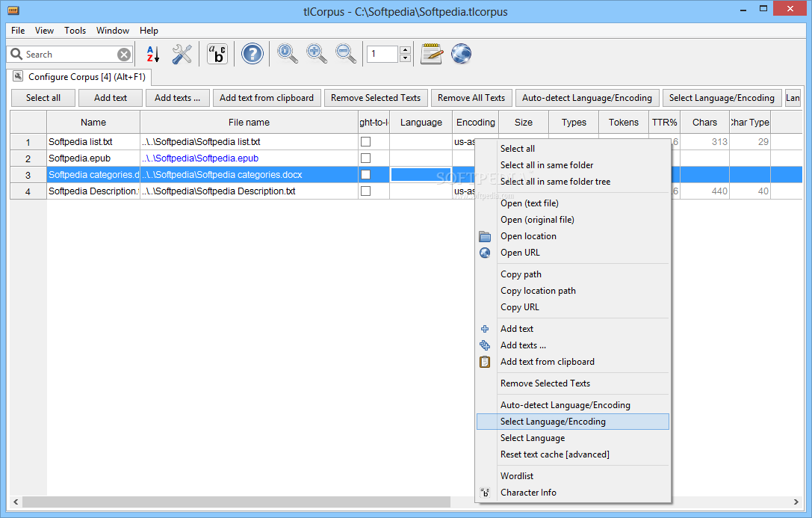This screenshot has width=812, height=518.
Task: Toggle right-to-left checkbox for Softpedia list.txt
Action: (365, 141)
